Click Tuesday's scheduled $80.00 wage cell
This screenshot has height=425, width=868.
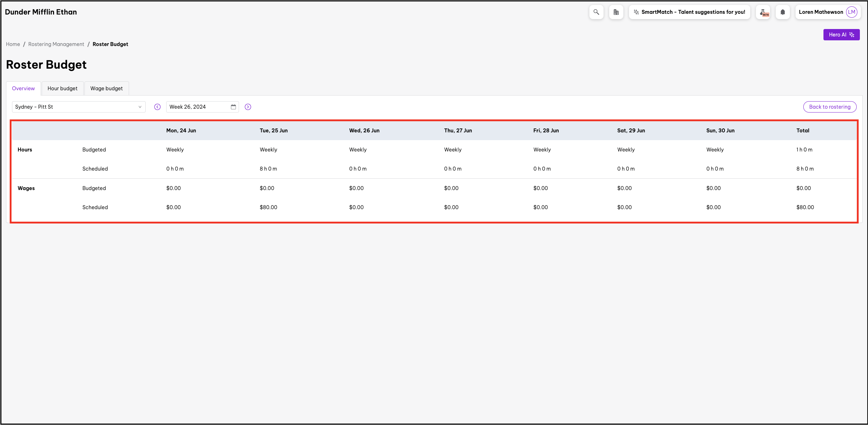click(x=268, y=207)
